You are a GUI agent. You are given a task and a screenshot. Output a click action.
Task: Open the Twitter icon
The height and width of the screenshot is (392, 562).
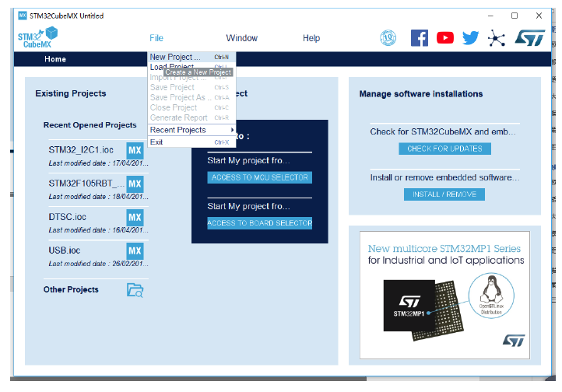click(470, 37)
